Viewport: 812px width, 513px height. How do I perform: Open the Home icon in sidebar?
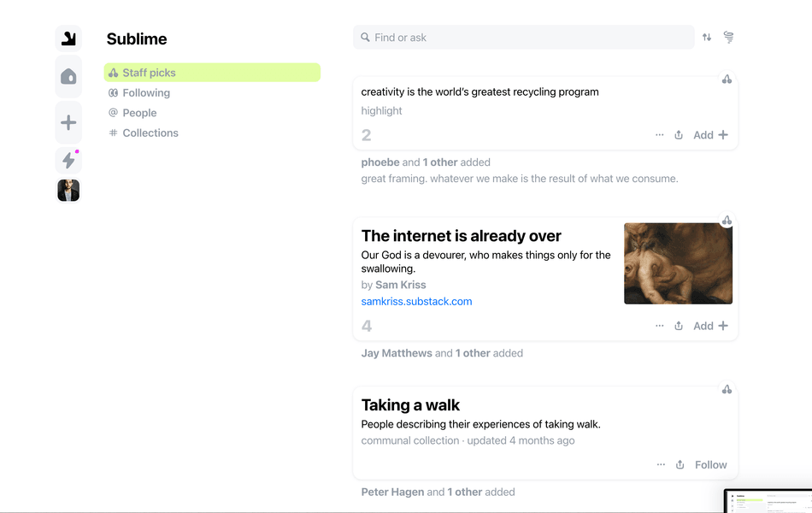point(68,77)
